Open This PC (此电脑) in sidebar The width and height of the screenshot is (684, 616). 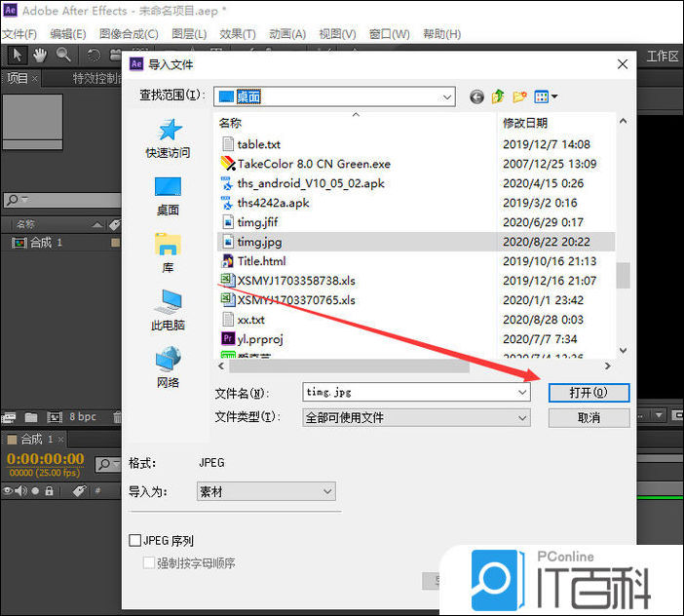tap(168, 311)
